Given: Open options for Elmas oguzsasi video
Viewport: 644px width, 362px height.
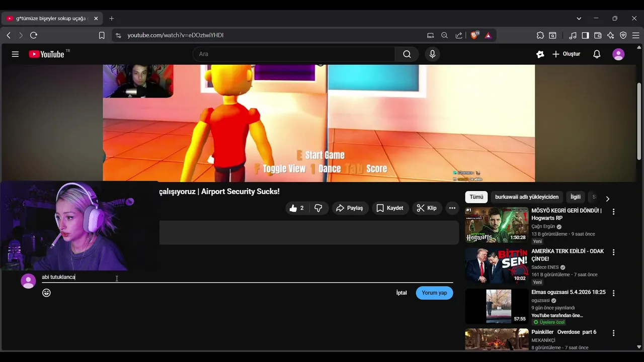Looking at the screenshot, I should [x=613, y=293].
